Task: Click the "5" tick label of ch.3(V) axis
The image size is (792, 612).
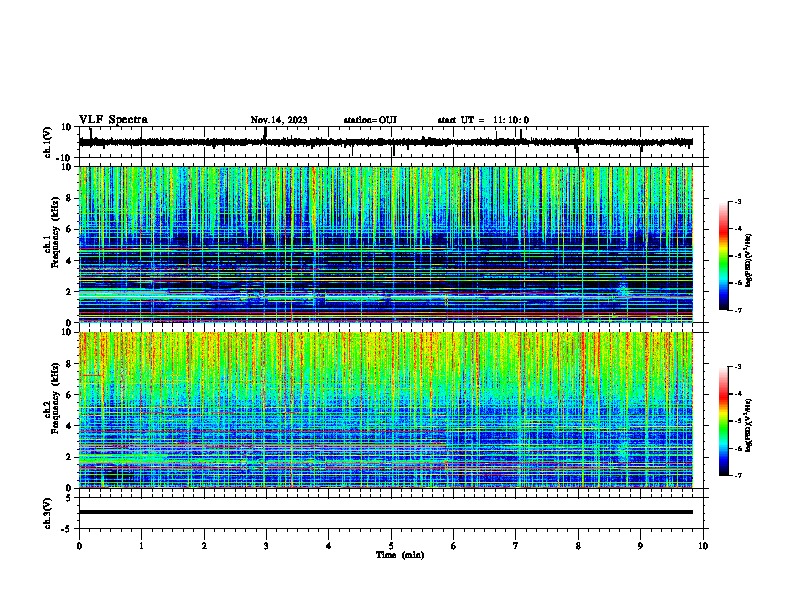Action: click(x=69, y=498)
